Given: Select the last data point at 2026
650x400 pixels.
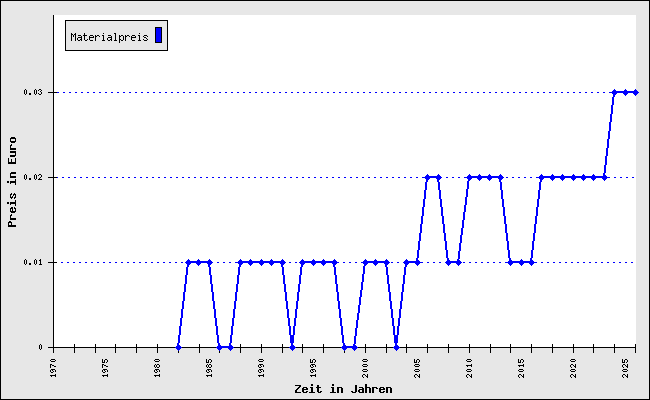Looking at the screenshot, I should [x=635, y=92].
